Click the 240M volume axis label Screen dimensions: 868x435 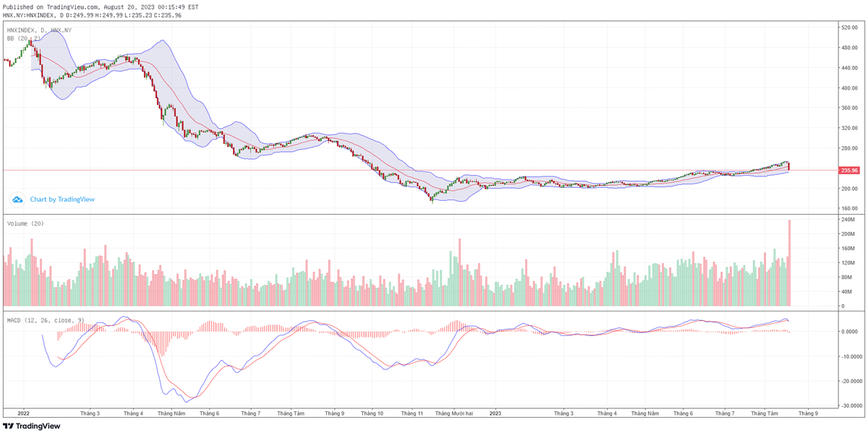pyautogui.click(x=846, y=219)
